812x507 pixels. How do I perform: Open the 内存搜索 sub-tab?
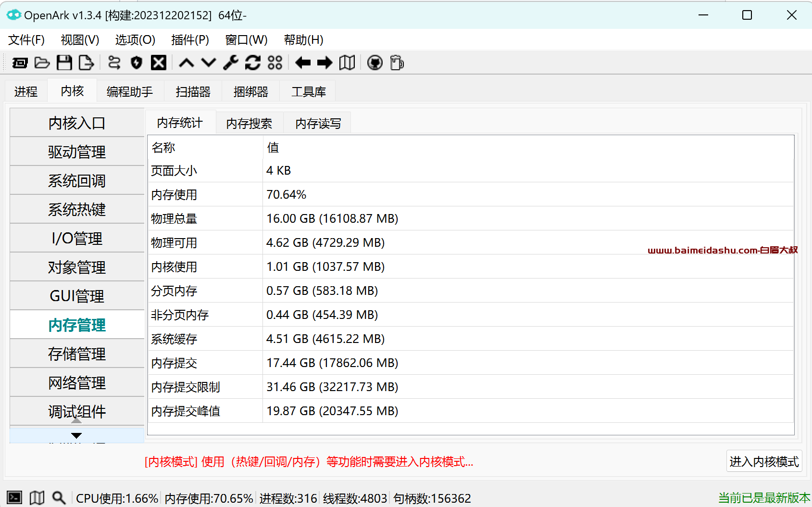(x=249, y=124)
